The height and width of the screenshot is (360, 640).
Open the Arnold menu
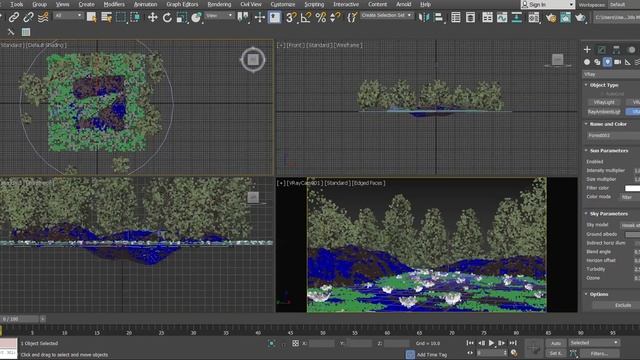[403, 4]
